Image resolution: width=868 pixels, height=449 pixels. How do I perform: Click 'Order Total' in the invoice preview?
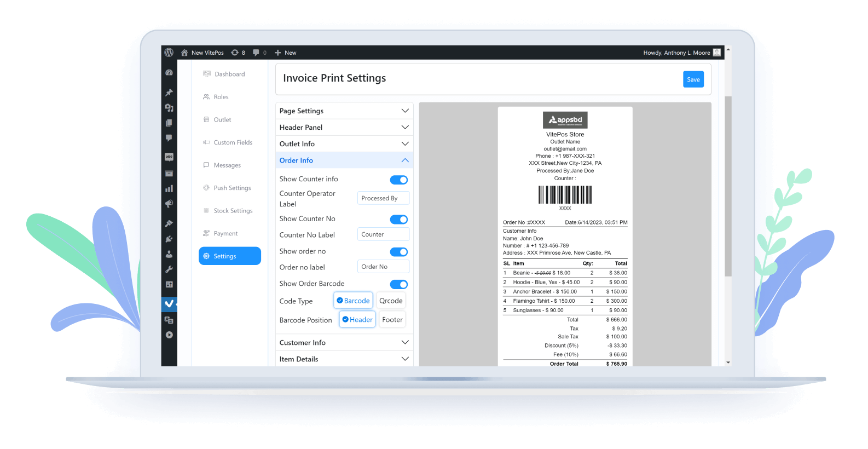click(564, 364)
